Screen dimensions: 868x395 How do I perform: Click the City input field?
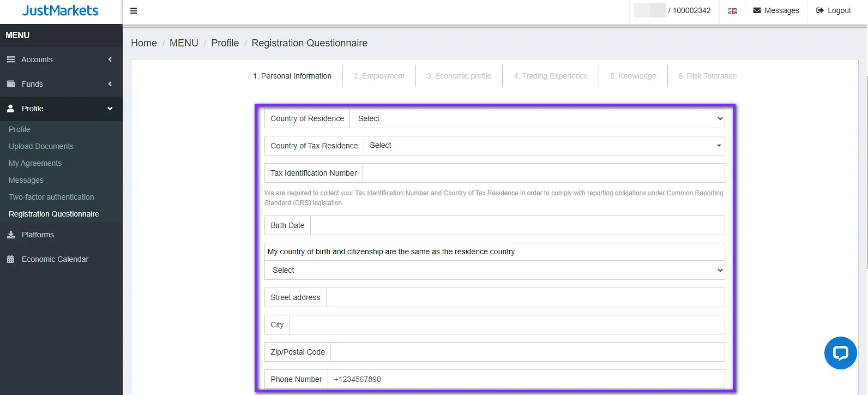pyautogui.click(x=507, y=325)
